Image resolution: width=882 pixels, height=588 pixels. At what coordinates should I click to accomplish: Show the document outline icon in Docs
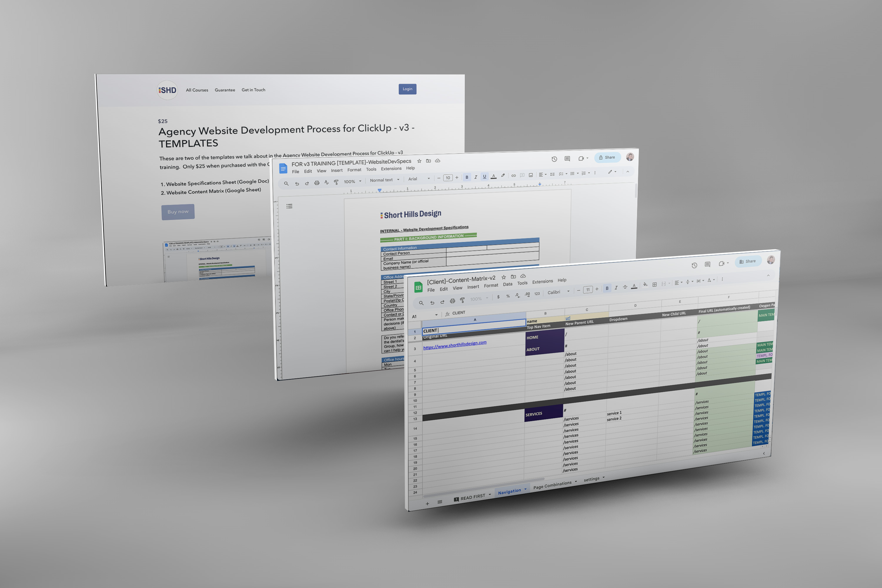pos(289,206)
